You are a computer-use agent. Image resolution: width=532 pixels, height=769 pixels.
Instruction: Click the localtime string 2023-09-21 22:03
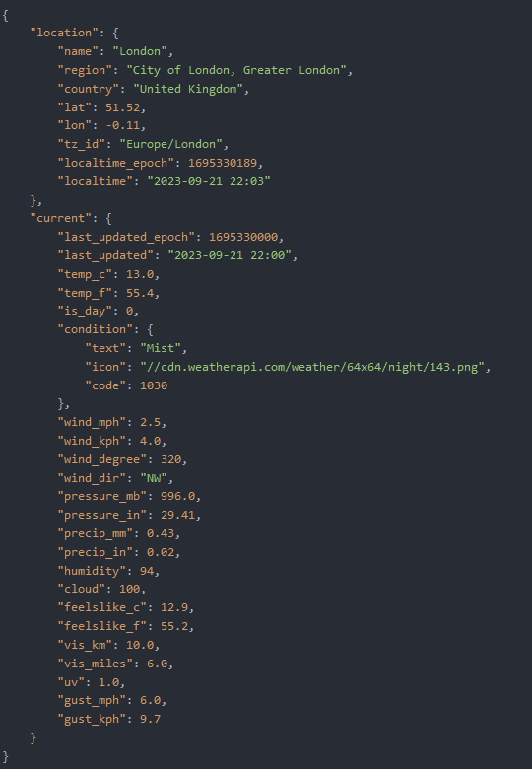pyautogui.click(x=209, y=181)
